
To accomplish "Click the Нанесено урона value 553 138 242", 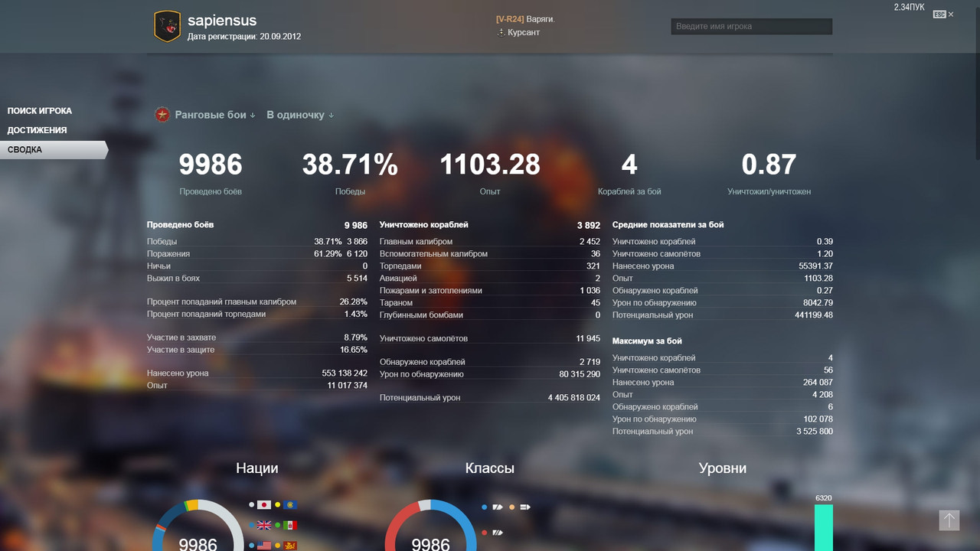I will tap(345, 373).
